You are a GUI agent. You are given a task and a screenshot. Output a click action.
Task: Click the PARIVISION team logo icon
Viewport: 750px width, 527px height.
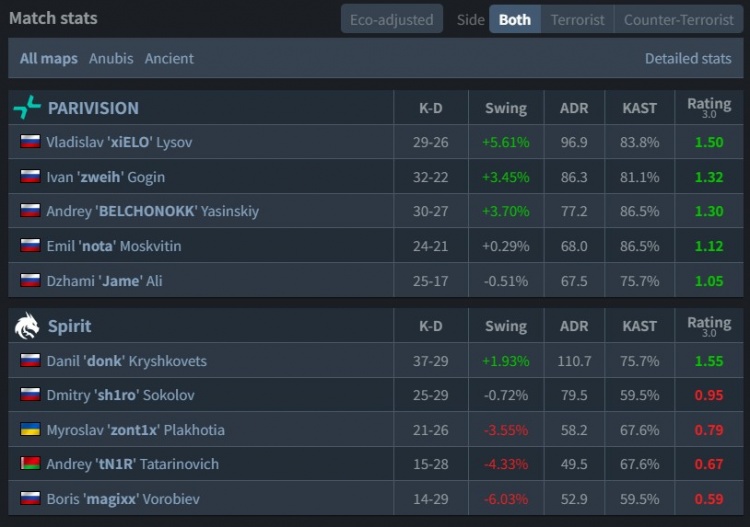point(27,108)
